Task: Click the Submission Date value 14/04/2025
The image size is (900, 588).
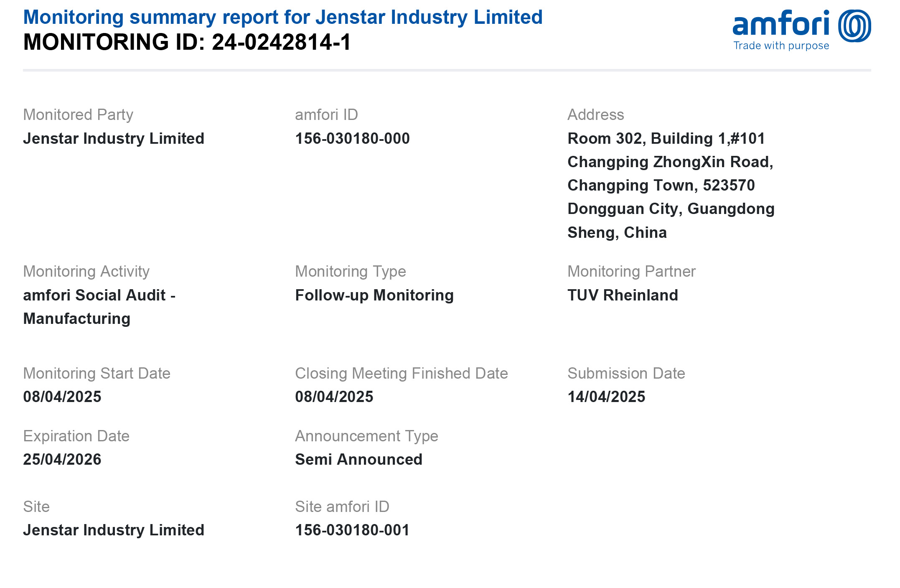Action: 606,397
